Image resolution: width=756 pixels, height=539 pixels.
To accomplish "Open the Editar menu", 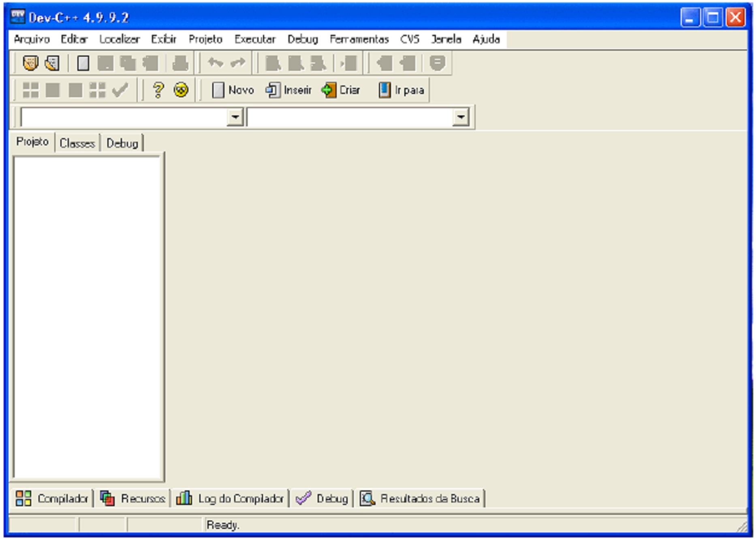I will pos(74,39).
